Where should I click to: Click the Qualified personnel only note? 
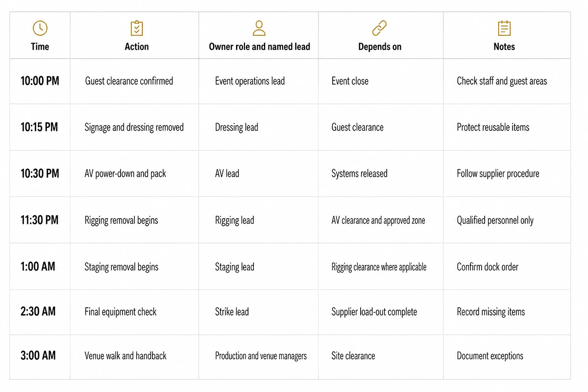[495, 220]
